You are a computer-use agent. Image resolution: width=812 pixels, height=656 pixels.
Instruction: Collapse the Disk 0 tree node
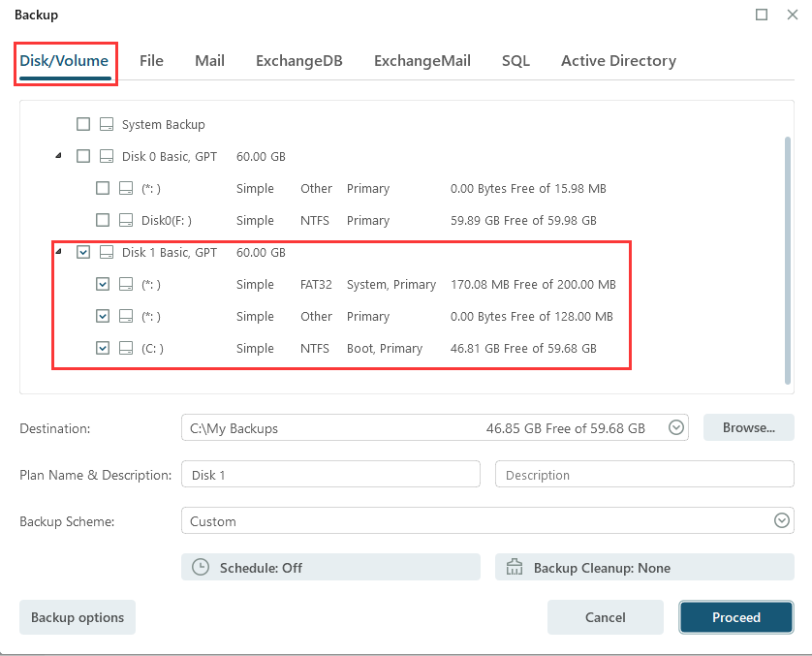coord(58,156)
